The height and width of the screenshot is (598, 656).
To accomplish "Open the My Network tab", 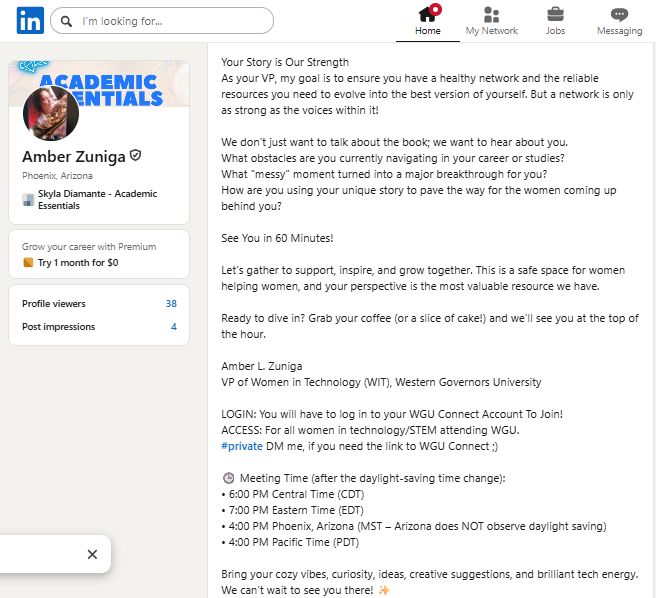I will point(492,21).
